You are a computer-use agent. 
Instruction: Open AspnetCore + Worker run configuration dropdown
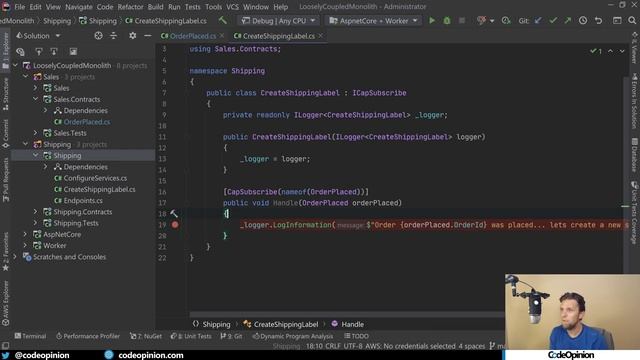(373, 20)
